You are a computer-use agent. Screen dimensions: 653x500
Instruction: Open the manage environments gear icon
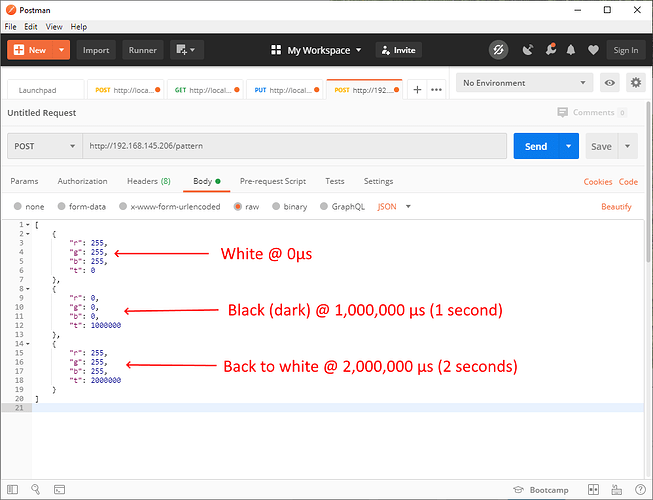pos(636,83)
